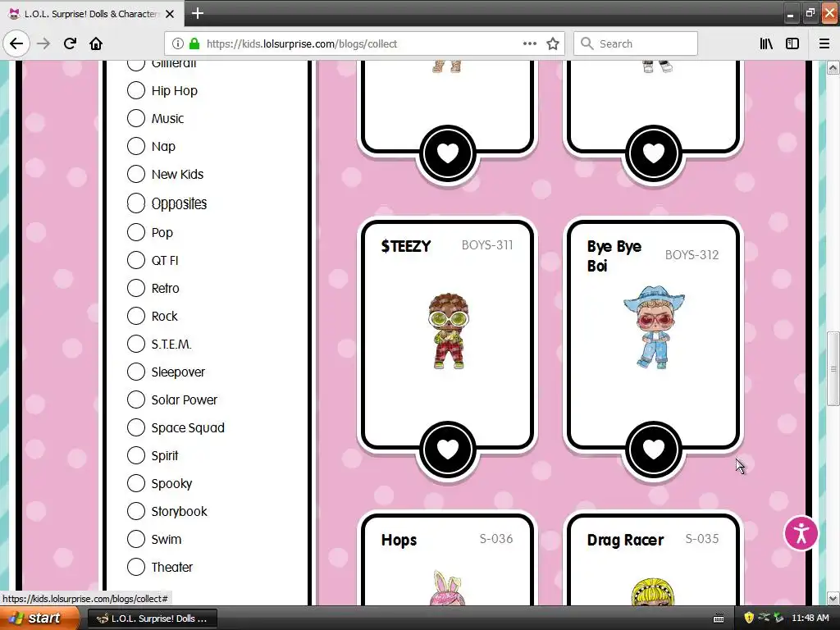This screenshot has height=630, width=840.
Task: Select the Hip Hop radio button
Action: tap(136, 90)
